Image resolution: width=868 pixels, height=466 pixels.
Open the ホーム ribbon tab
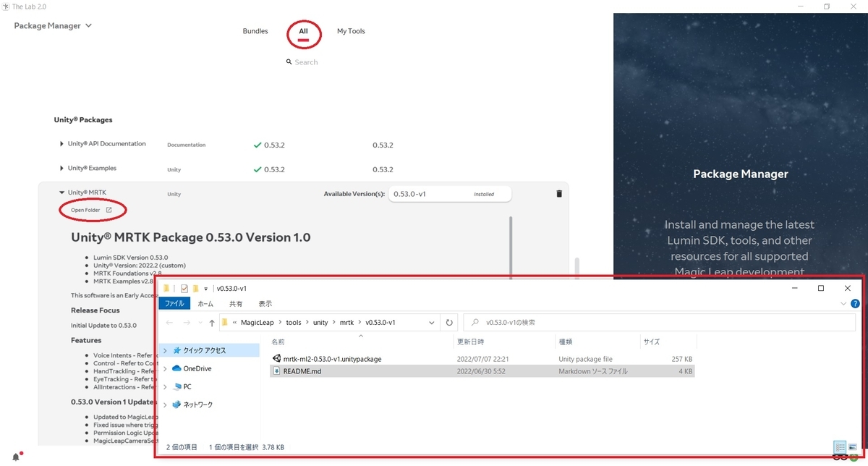tap(205, 304)
